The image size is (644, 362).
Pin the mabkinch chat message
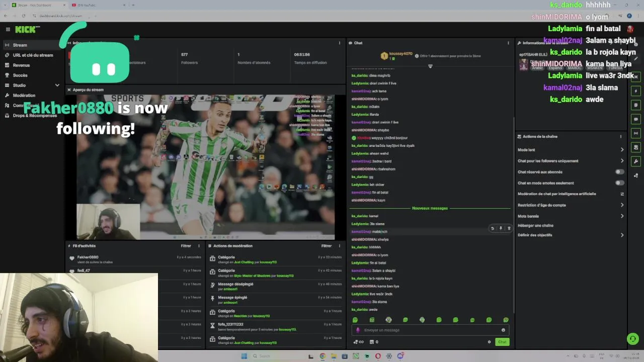coord(501,229)
